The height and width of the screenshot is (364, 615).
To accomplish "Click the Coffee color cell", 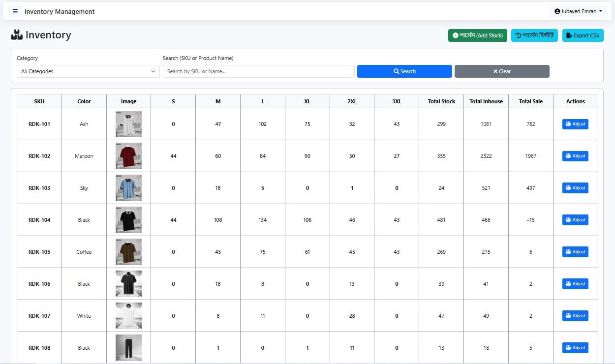I will (84, 252).
